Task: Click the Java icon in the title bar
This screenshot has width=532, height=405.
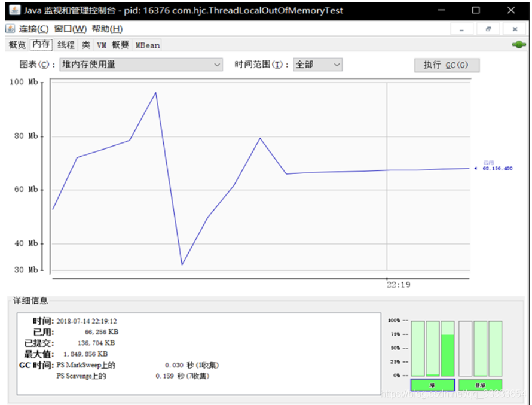Action: click(14, 10)
